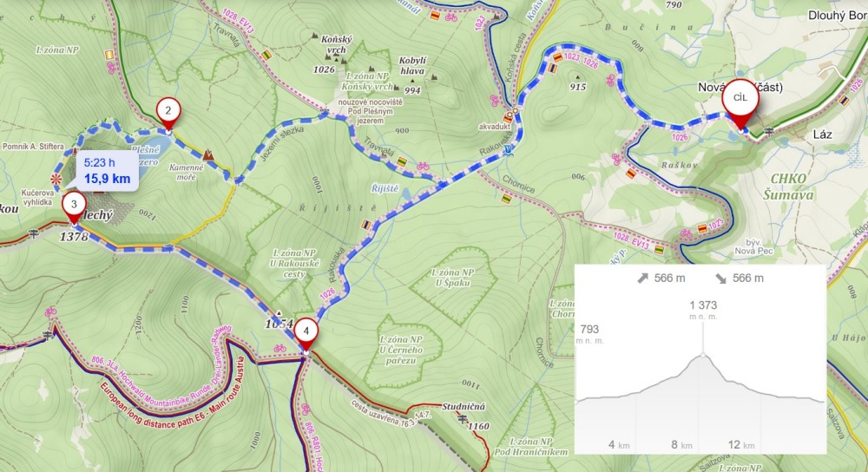Screen dimensions: 868x472
Task: Click the Rakouská water spring icon
Action: 509,150
